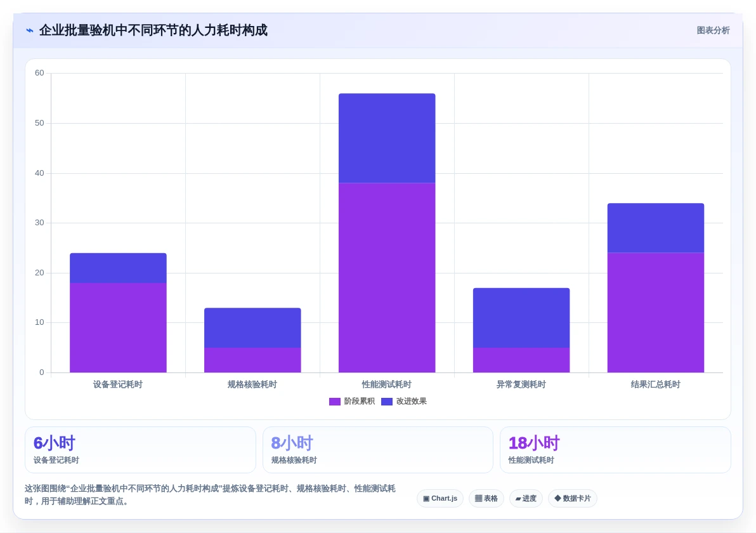Select the Chart.js tag chip
This screenshot has height=533, width=756.
pos(440,498)
